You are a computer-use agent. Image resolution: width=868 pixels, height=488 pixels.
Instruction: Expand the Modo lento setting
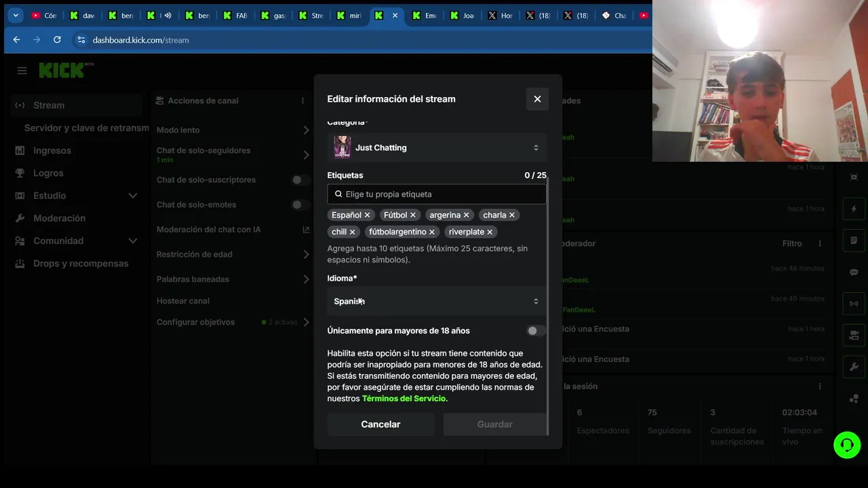click(306, 130)
